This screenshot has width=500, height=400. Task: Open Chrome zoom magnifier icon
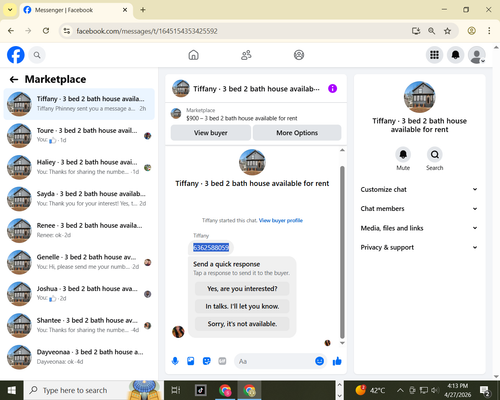tap(431, 31)
